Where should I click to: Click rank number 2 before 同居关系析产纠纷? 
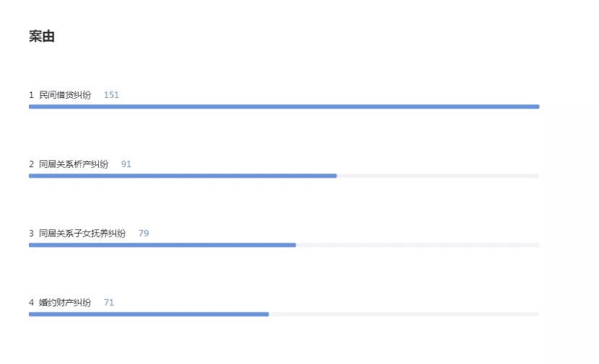coord(31,164)
